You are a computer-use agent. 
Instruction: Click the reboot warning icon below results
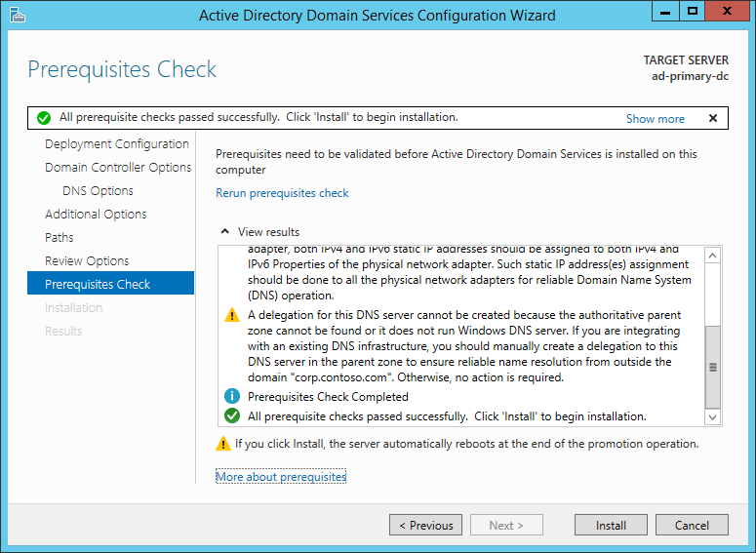(x=222, y=444)
